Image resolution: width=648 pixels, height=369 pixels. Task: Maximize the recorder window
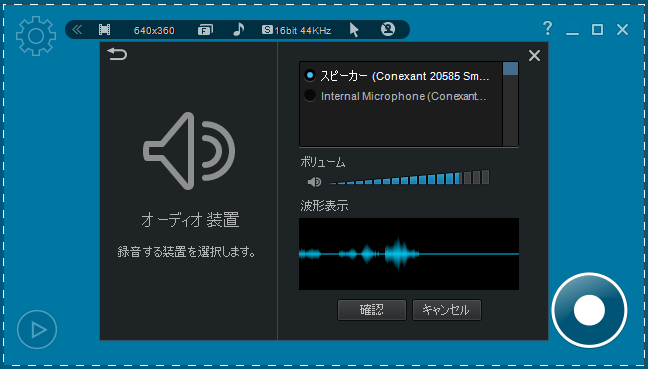click(597, 29)
